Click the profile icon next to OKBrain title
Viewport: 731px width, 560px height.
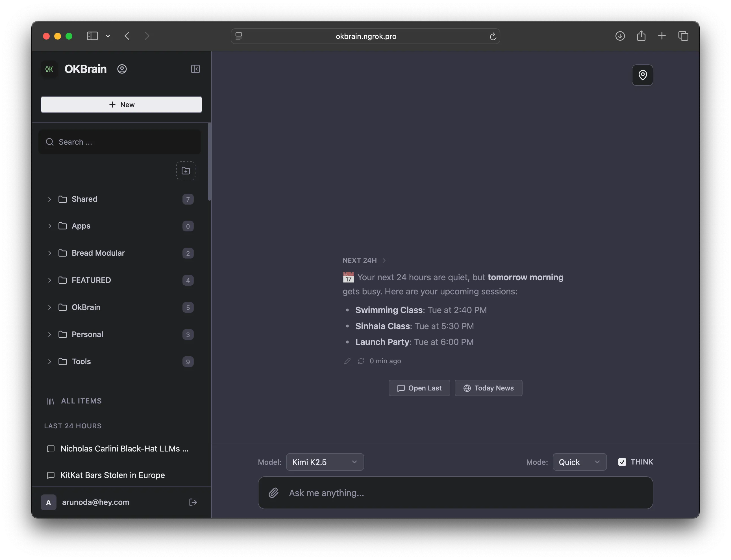point(122,69)
